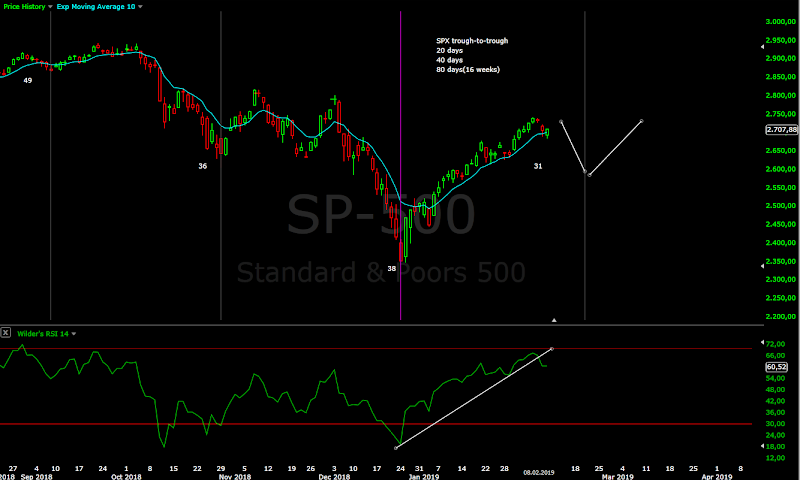
Task: Click the cycle count label 31
Action: coord(538,166)
